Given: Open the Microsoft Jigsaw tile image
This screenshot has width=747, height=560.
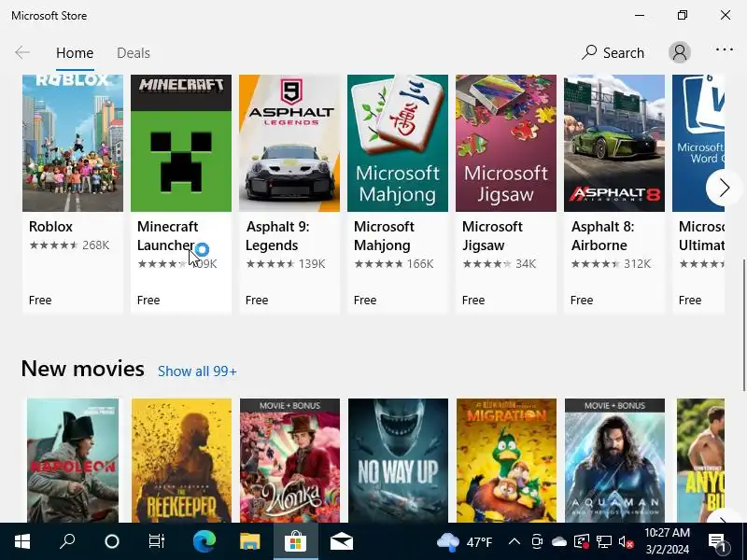Looking at the screenshot, I should coord(506,143).
